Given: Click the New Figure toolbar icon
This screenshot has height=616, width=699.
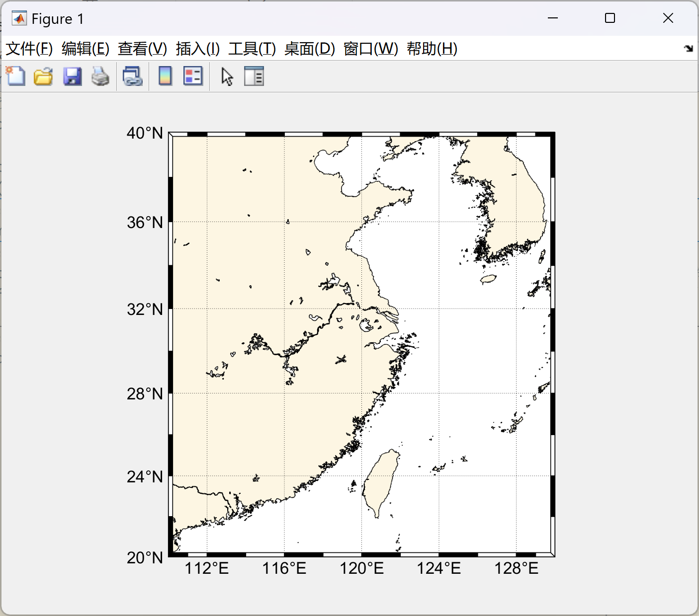Looking at the screenshot, I should click(x=16, y=77).
